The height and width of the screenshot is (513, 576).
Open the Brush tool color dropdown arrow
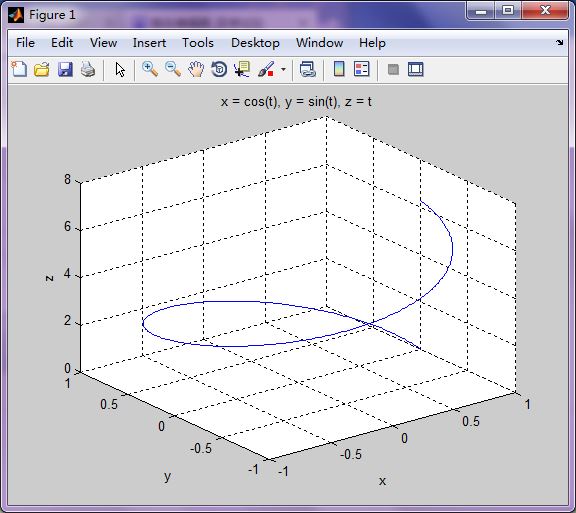click(283, 69)
